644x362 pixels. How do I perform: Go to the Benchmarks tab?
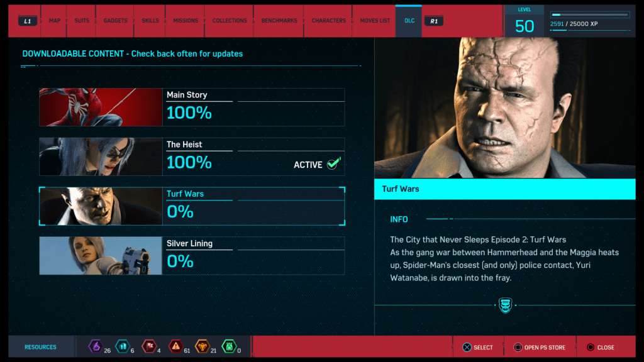279,21
